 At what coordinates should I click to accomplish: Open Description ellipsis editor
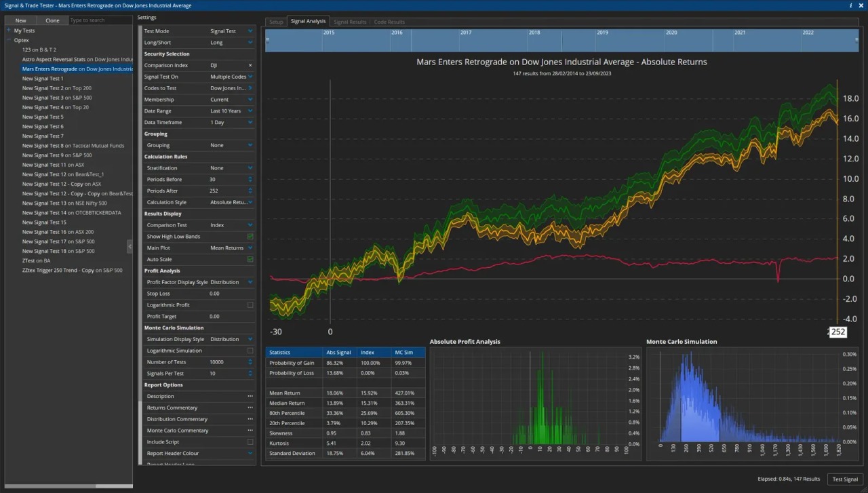pos(250,396)
